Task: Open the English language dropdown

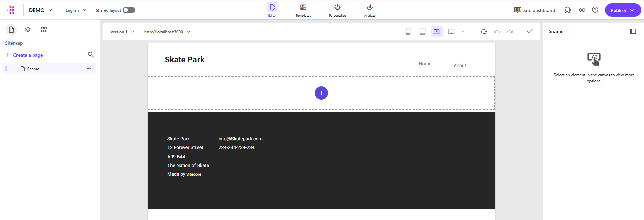Action: (76, 10)
